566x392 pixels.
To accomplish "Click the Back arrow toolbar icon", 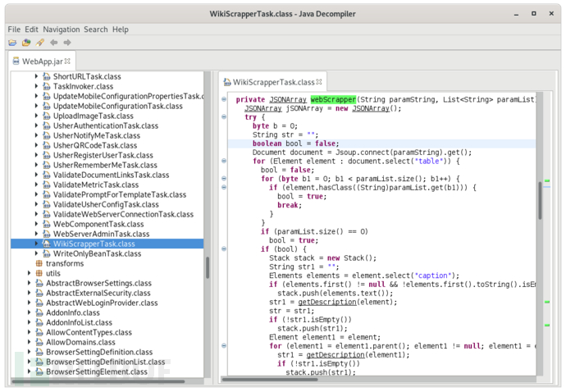I will (x=54, y=43).
